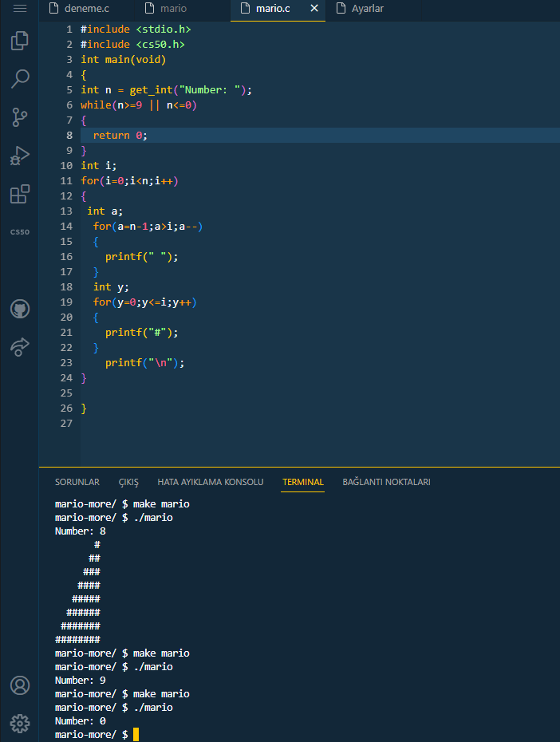The image size is (560, 742).
Task: Open the CS50 sidebar panel
Action: point(20,232)
